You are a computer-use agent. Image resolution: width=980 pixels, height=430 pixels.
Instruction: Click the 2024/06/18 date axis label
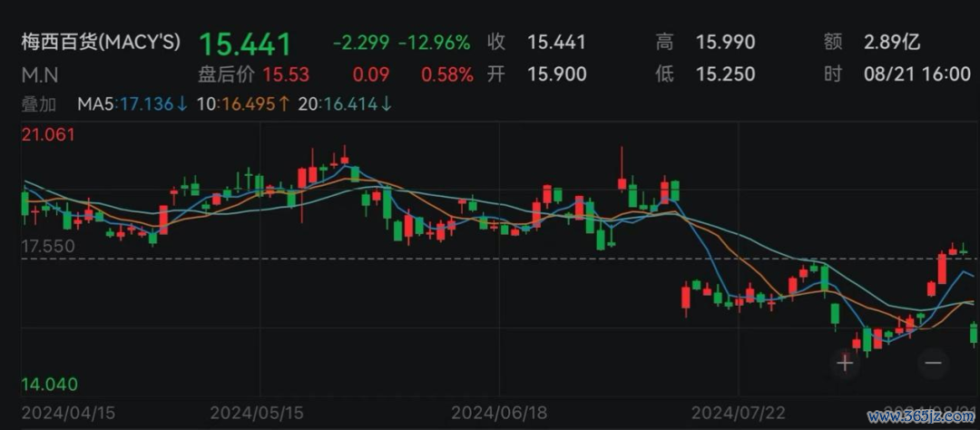coord(498,413)
